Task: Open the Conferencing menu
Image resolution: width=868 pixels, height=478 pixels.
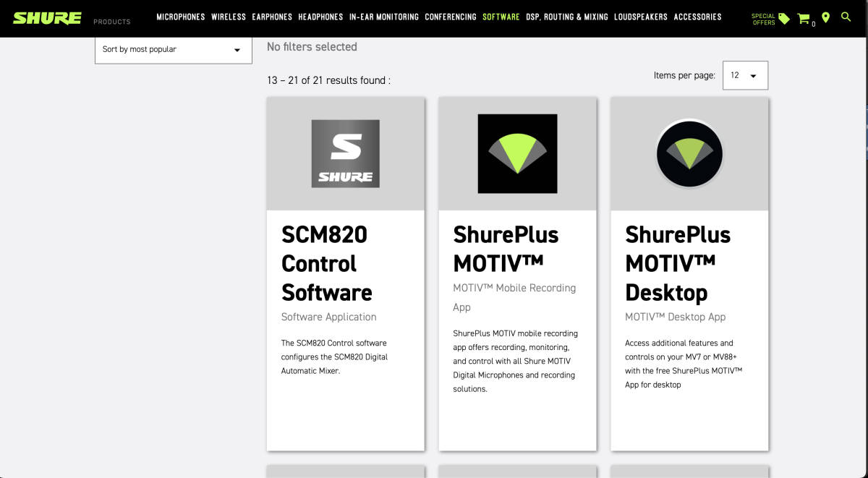Action: tap(451, 17)
